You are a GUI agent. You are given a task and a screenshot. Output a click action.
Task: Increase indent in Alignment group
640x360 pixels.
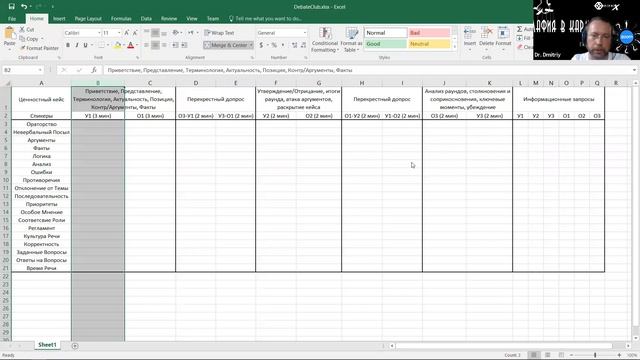click(x=184, y=45)
